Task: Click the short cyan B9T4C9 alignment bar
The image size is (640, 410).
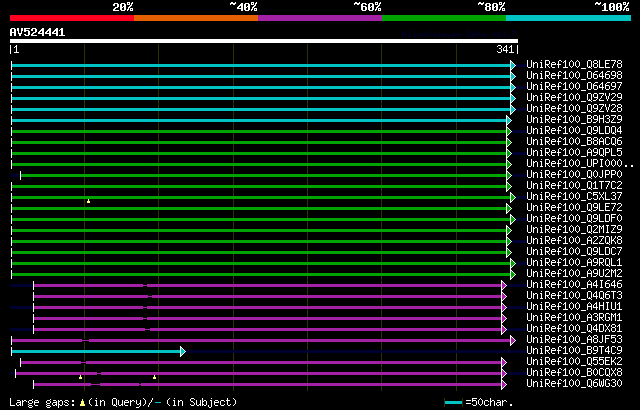Action: coord(96,351)
